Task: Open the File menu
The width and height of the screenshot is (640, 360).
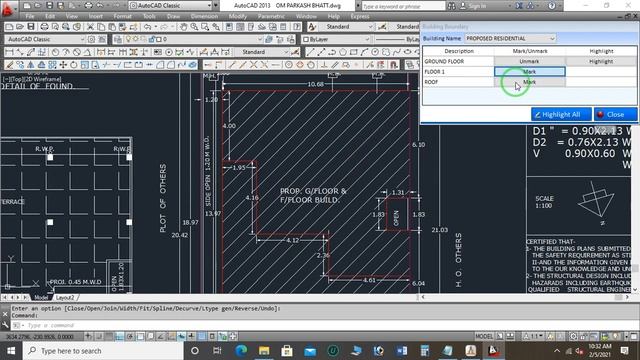Action: coord(30,16)
